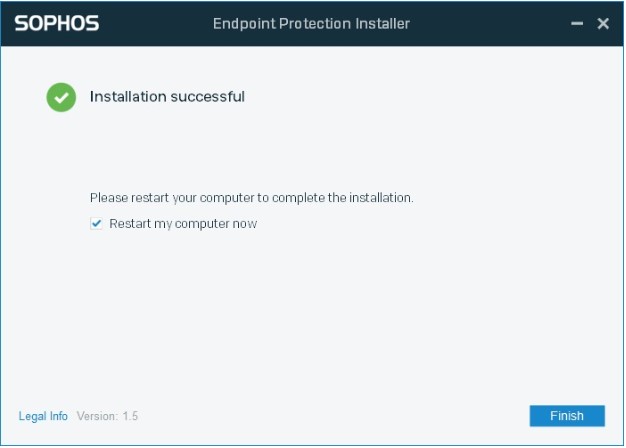The height and width of the screenshot is (448, 626).
Task: Uncheck the restart computer checkbox
Action: click(x=97, y=224)
